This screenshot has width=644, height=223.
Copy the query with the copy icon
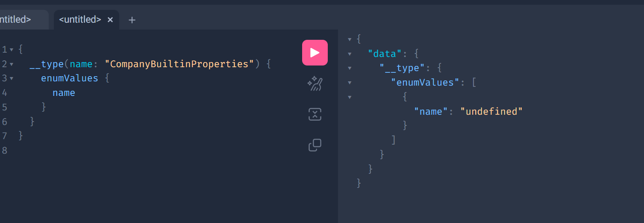pyautogui.click(x=315, y=145)
